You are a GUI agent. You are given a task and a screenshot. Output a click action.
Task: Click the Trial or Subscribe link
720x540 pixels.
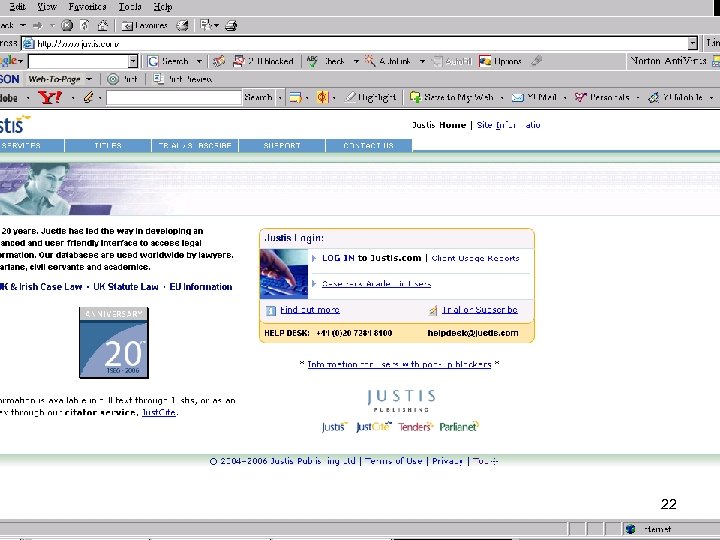click(x=480, y=310)
